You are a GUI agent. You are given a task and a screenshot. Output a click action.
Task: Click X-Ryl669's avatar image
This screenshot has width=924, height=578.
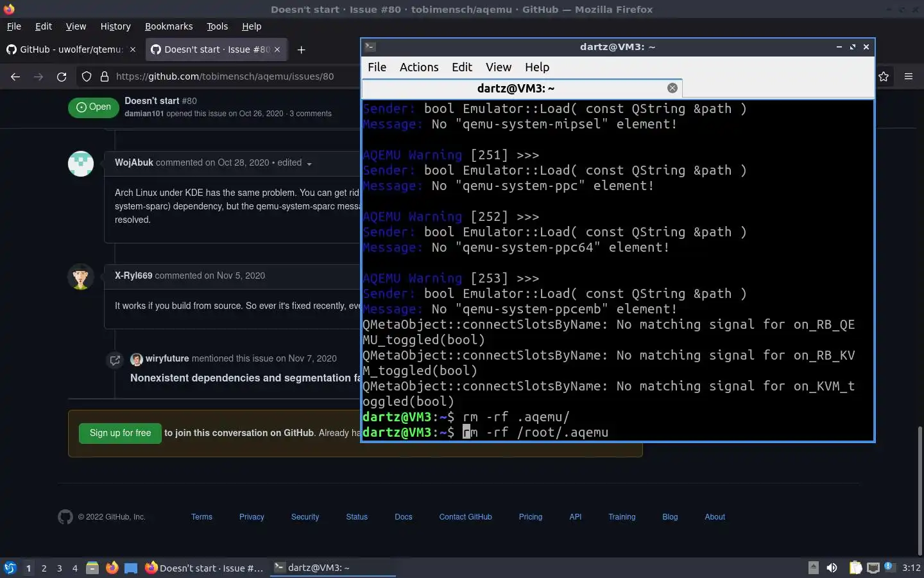(x=81, y=277)
